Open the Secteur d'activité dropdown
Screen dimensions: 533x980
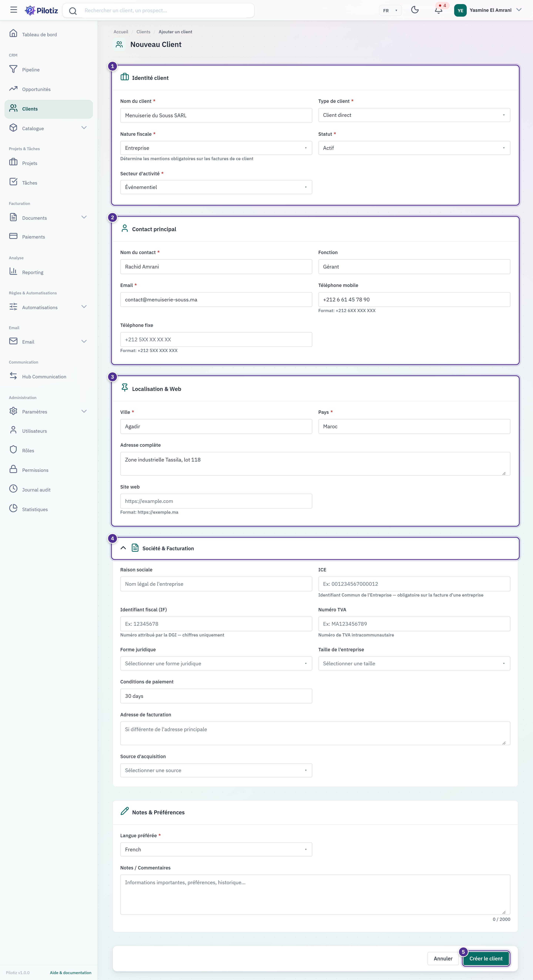point(216,187)
